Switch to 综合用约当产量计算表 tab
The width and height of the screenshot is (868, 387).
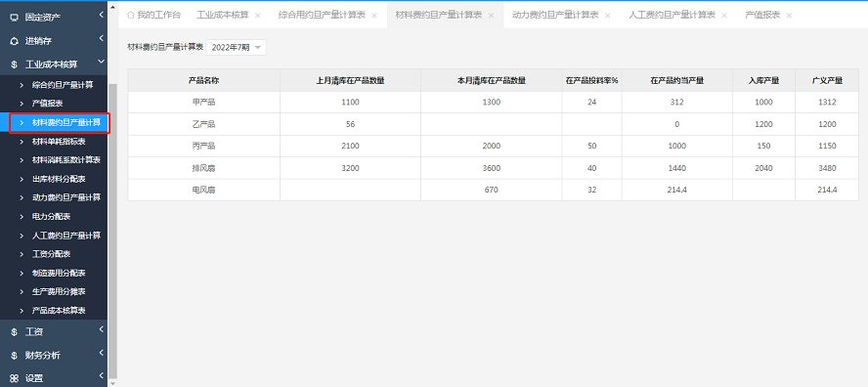[322, 15]
